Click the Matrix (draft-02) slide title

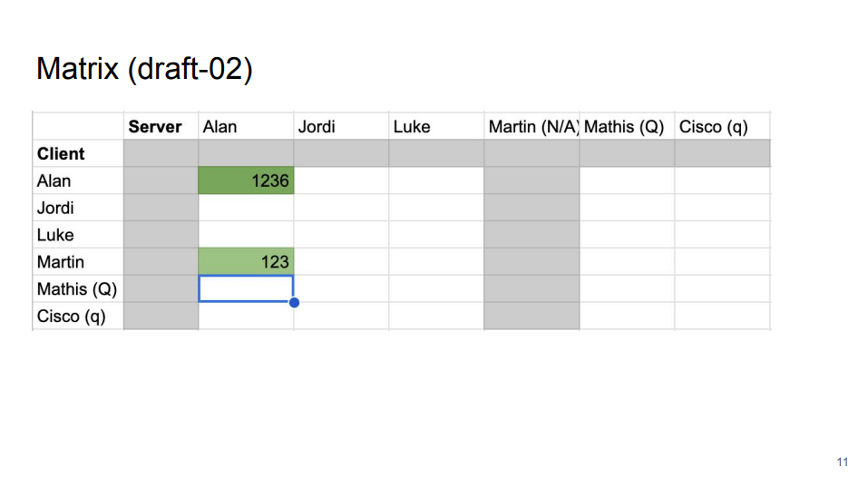point(144,69)
